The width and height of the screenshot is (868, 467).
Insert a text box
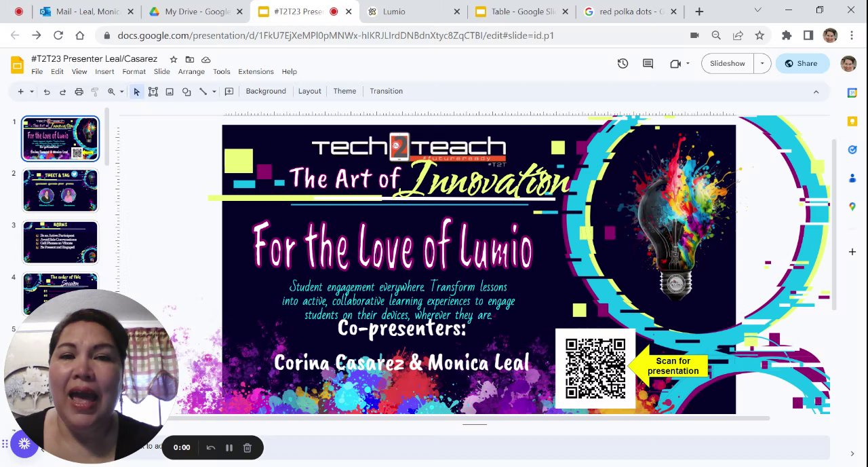153,92
